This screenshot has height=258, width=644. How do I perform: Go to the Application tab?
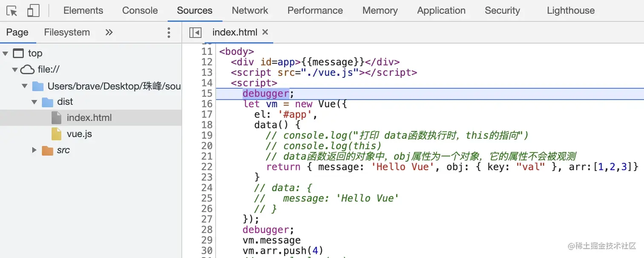pos(441,11)
